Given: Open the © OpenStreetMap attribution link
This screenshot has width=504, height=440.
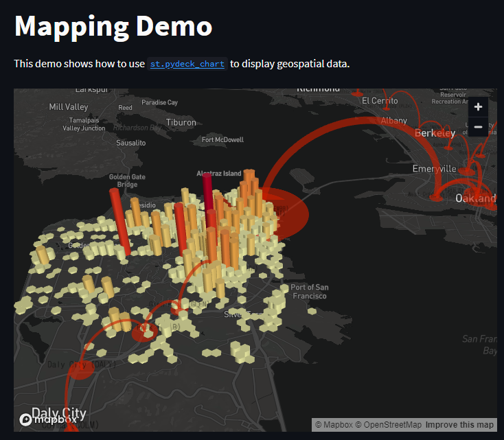Looking at the screenshot, I should click(388, 425).
